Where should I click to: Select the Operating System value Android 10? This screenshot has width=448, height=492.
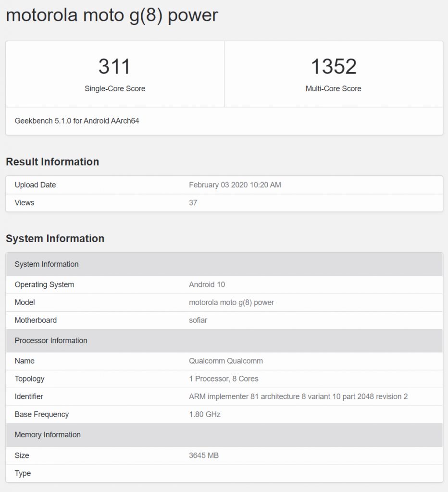tap(207, 284)
